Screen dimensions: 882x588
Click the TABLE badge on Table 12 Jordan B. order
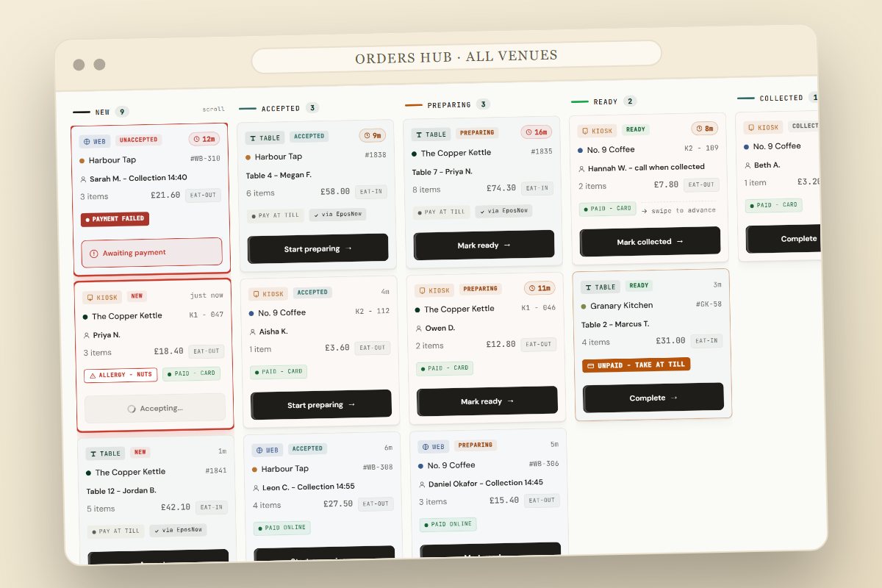click(x=105, y=453)
